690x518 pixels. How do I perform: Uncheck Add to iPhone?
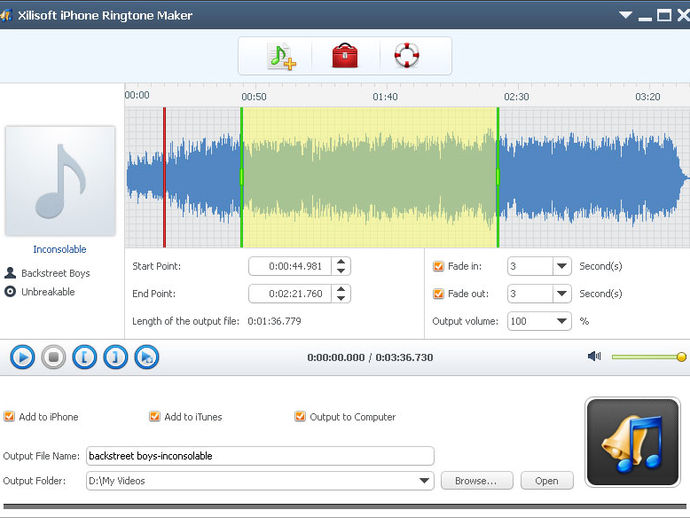pos(9,416)
